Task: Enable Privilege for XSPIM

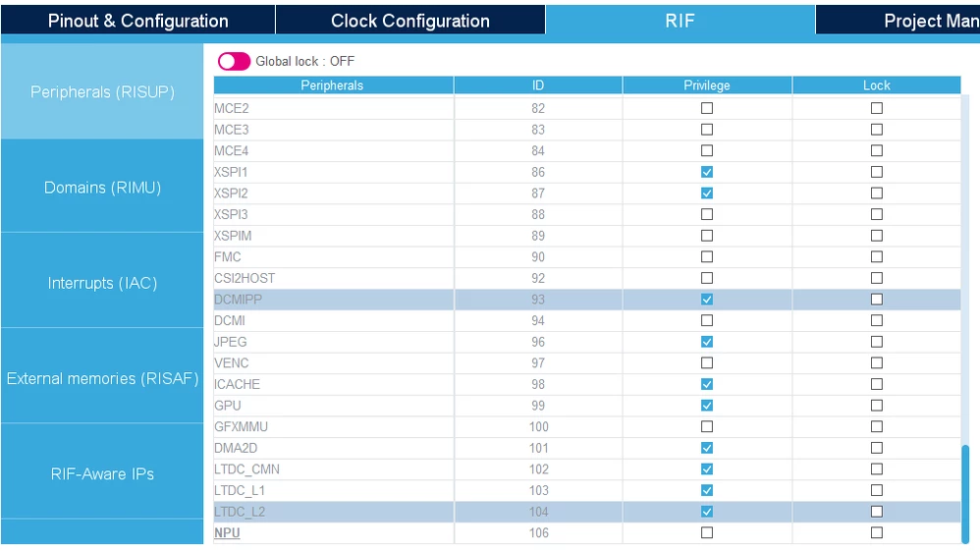Action: [x=707, y=236]
